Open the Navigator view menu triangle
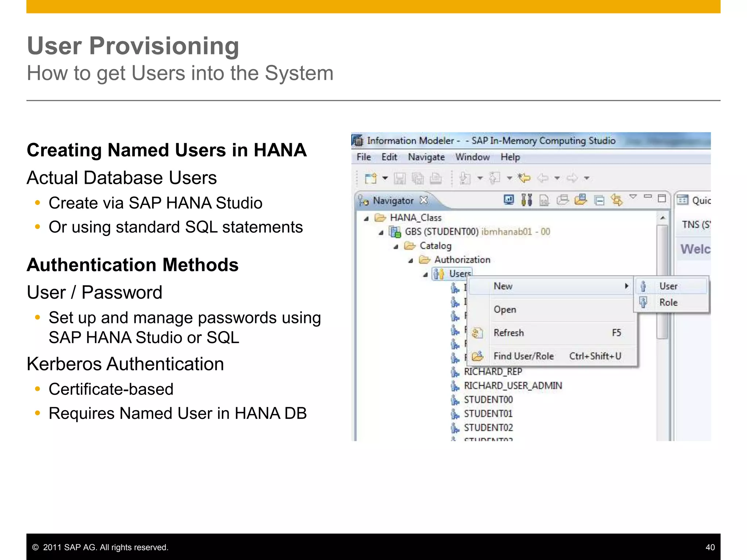 pyautogui.click(x=633, y=197)
